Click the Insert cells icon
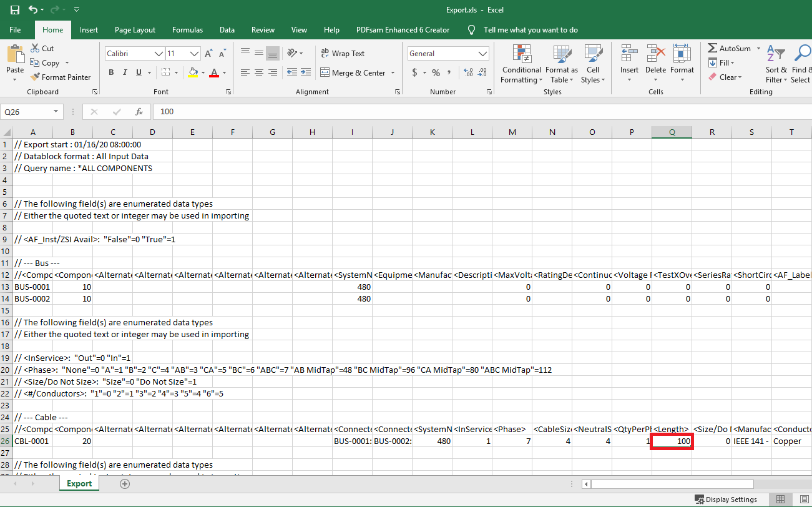The image size is (812, 507). 629,56
